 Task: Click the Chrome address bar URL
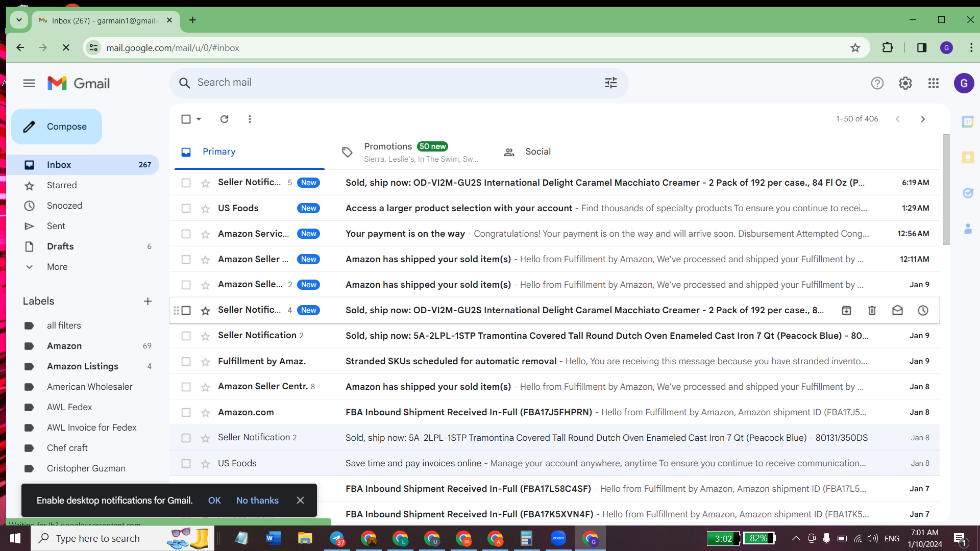tap(173, 48)
